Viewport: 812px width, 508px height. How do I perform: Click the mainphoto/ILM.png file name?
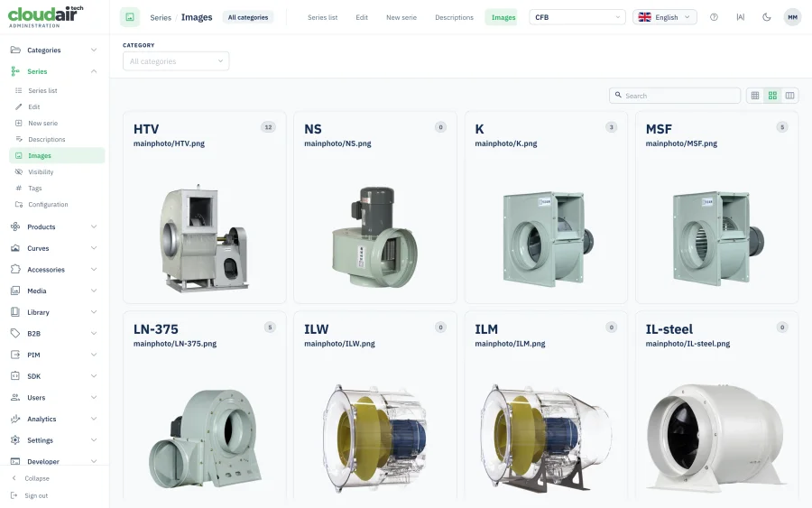(x=510, y=343)
